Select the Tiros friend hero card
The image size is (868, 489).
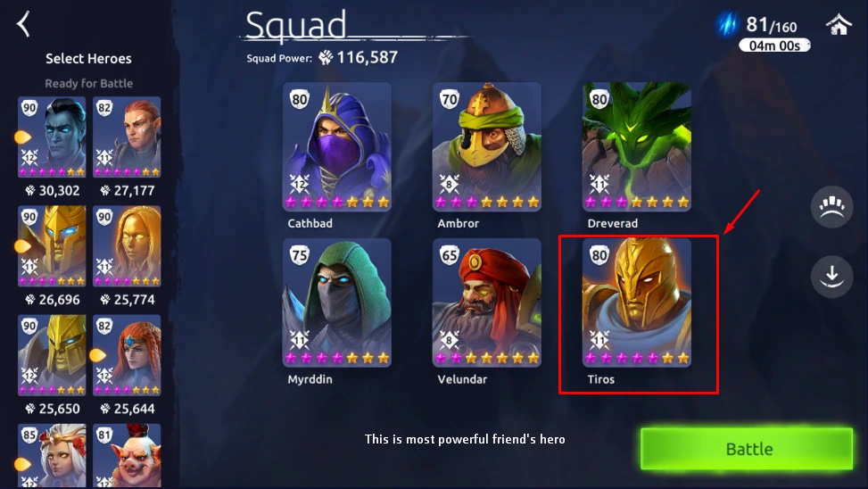[637, 303]
